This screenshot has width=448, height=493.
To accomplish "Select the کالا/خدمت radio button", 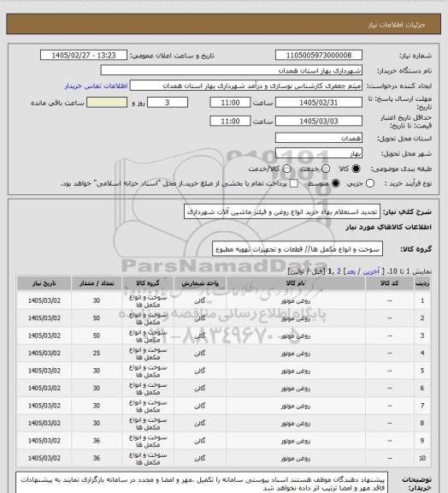I will point(286,169).
